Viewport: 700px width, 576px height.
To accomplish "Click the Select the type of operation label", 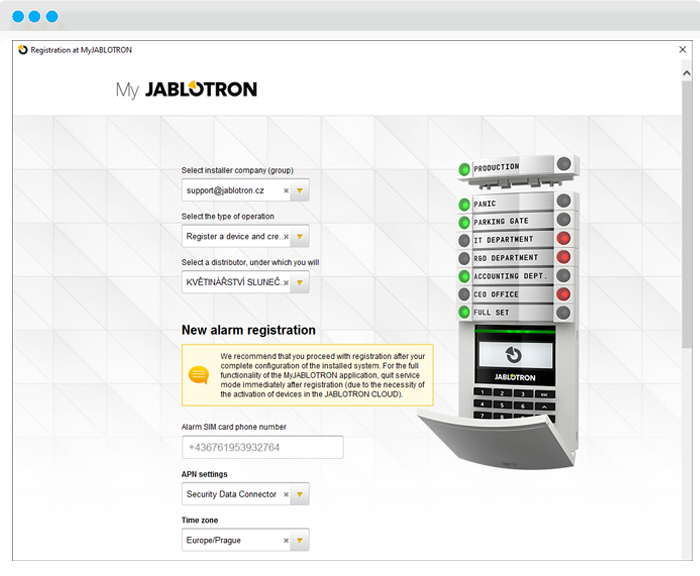I will point(228,217).
